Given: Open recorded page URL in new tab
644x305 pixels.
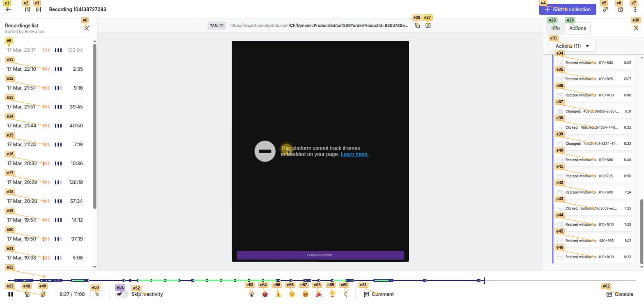Looking at the screenshot, I should (428, 25).
